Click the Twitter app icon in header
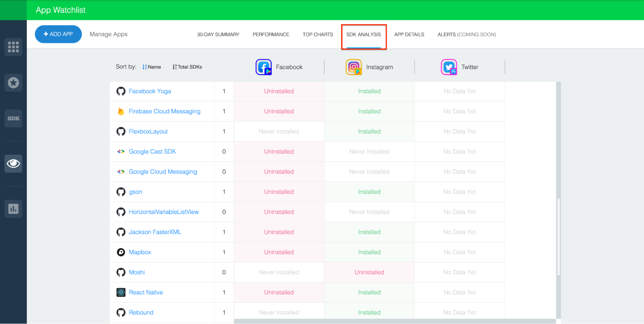 [x=449, y=67]
